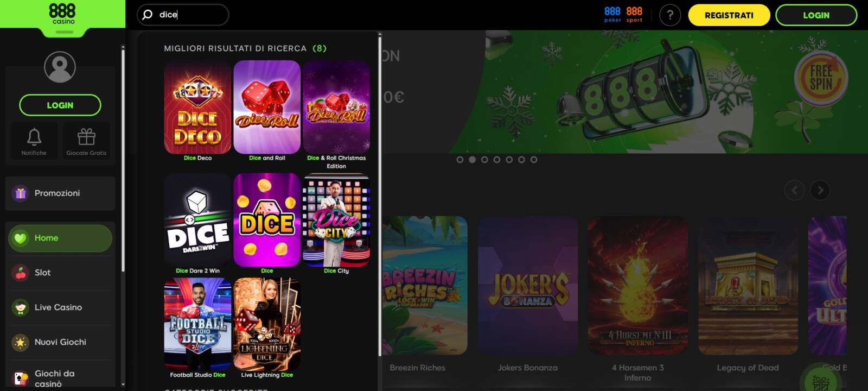The image size is (868, 391).
Task: Open the 888 sport link icon
Action: [634, 15]
